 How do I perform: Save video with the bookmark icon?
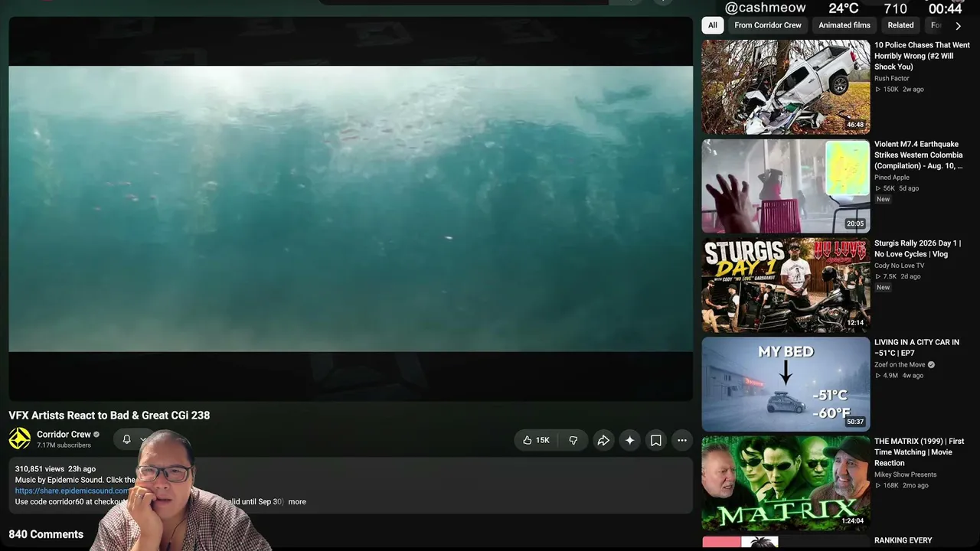[656, 440]
